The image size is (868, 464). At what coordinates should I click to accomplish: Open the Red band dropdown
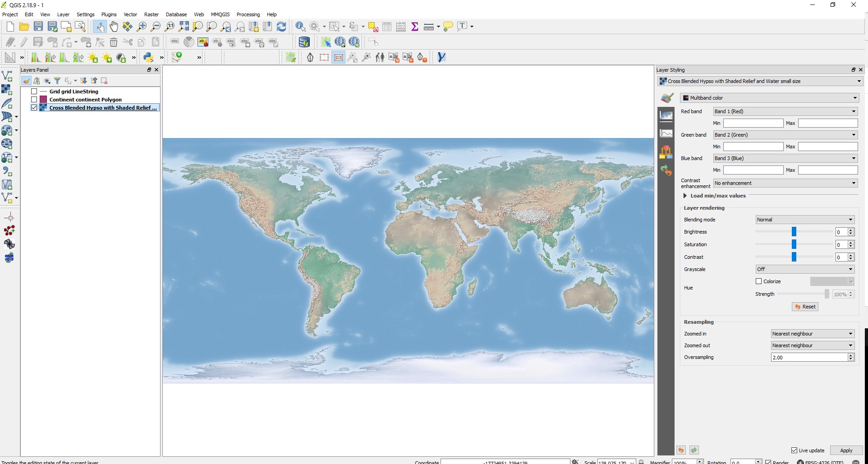coord(785,111)
